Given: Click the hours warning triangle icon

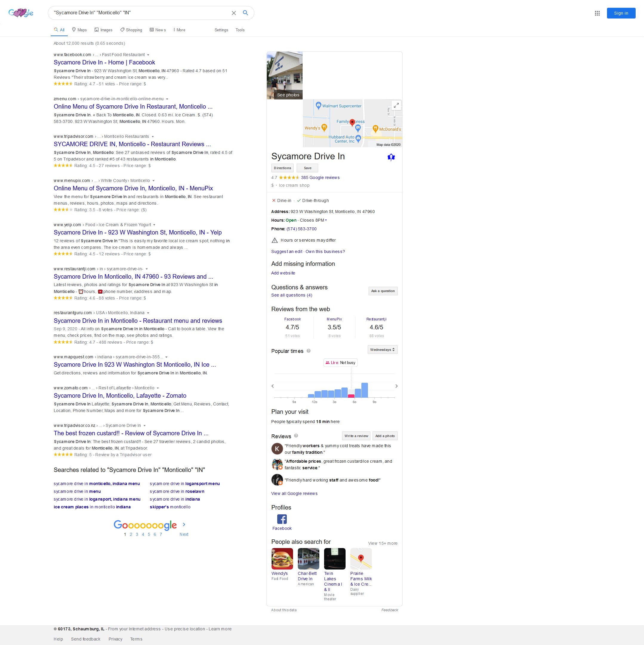Looking at the screenshot, I should click(x=275, y=240).
